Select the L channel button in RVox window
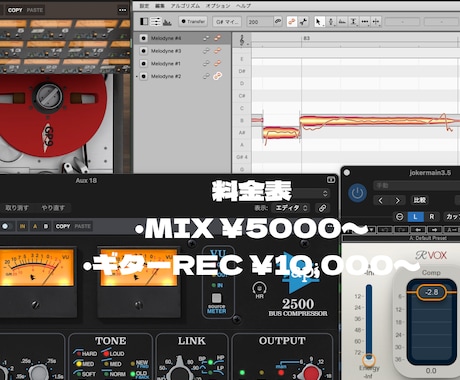The height and width of the screenshot is (380, 460). tap(415, 217)
